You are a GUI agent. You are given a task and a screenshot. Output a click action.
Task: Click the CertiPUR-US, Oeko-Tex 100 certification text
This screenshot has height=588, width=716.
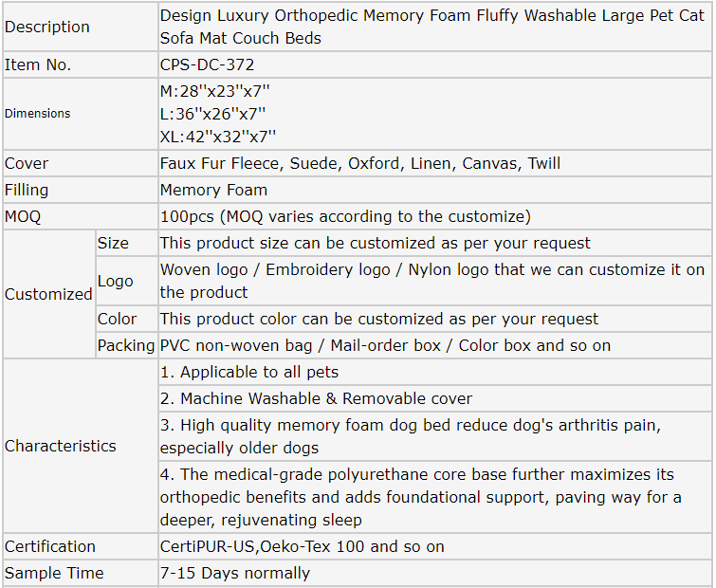(x=302, y=546)
